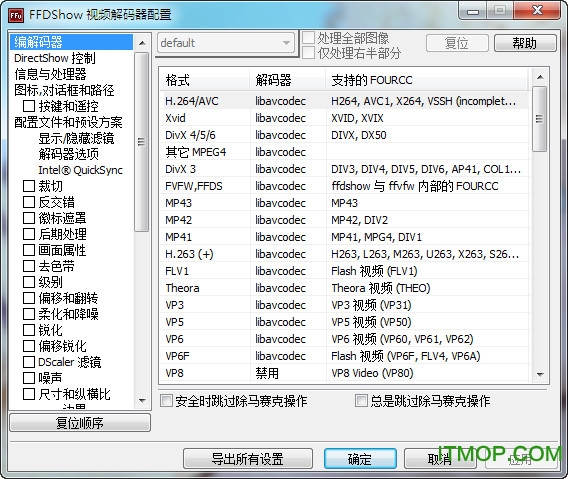
Task: Open the default preset dropdown
Action: (x=226, y=43)
